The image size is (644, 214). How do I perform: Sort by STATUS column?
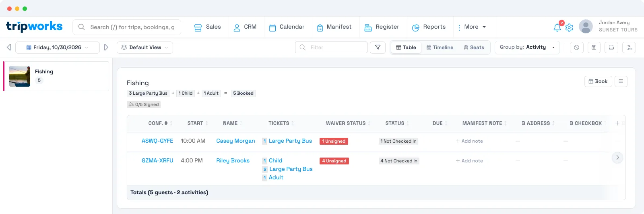coord(397,123)
